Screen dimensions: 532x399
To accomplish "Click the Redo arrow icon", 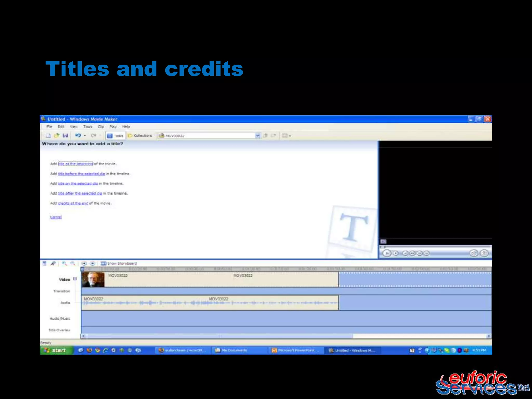I will [94, 135].
